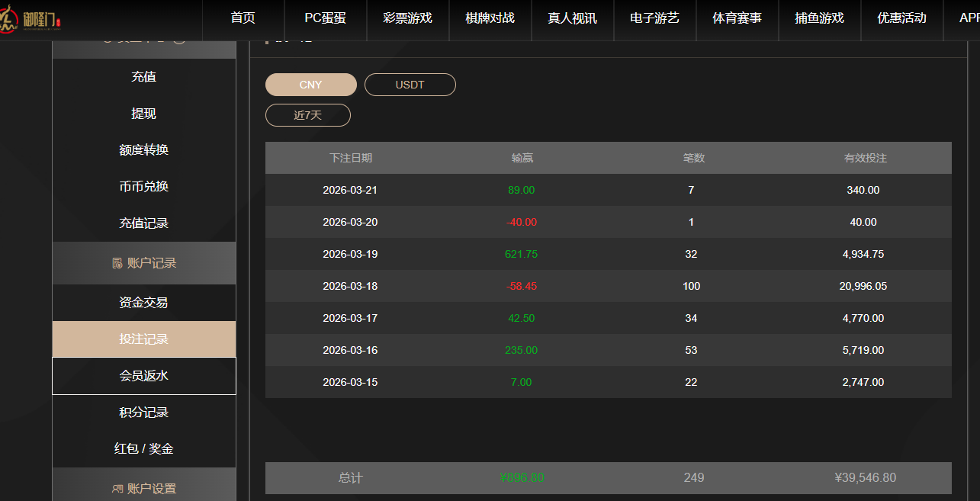This screenshot has height=501, width=980.
Task: Select 充值 in the sidebar
Action: coord(143,76)
